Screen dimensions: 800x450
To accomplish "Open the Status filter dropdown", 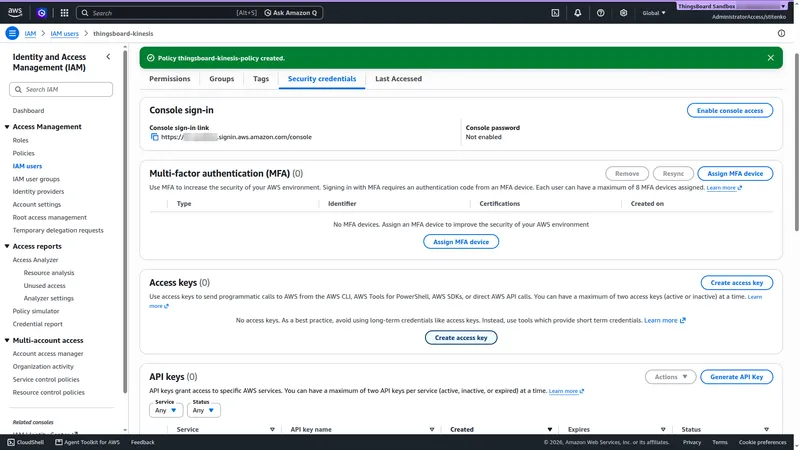I will coord(204,410).
